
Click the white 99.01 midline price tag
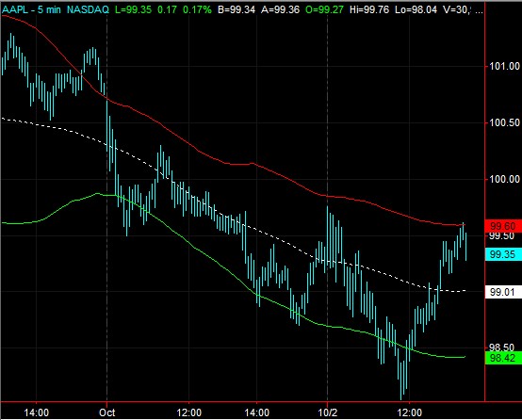tap(503, 292)
